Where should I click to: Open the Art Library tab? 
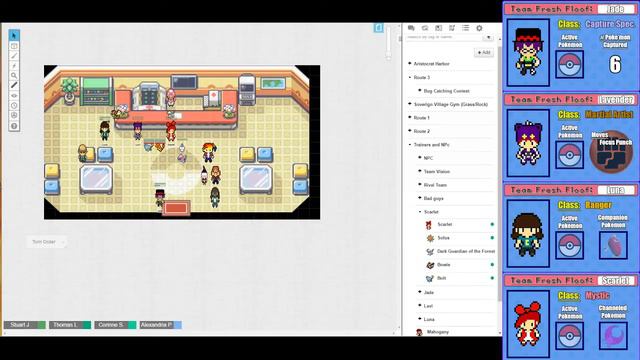point(425,28)
